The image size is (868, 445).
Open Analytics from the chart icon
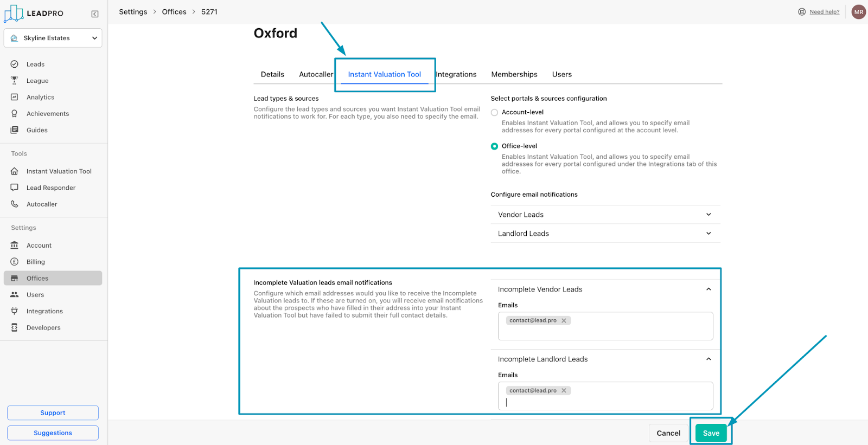(x=15, y=97)
